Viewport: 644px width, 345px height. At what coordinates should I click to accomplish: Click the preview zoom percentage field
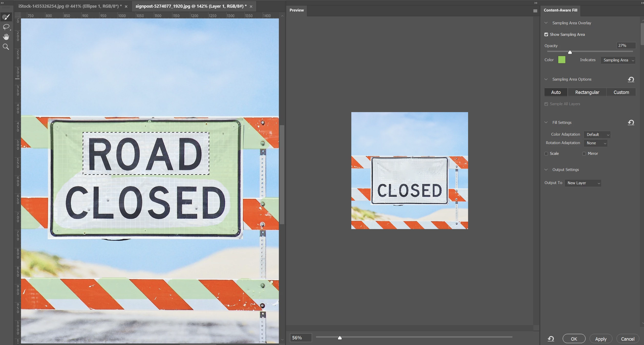tap(301, 338)
